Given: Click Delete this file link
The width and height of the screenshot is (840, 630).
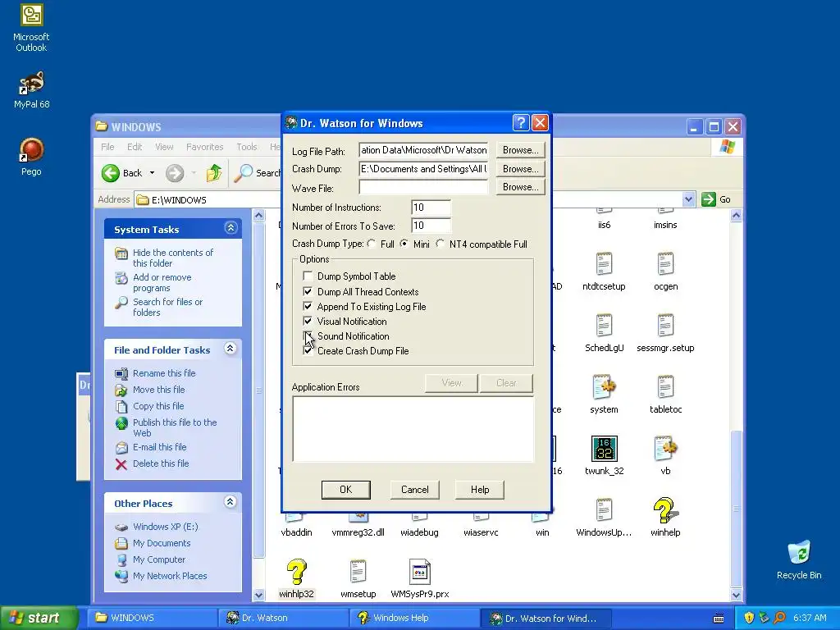Looking at the screenshot, I should pos(161,463).
